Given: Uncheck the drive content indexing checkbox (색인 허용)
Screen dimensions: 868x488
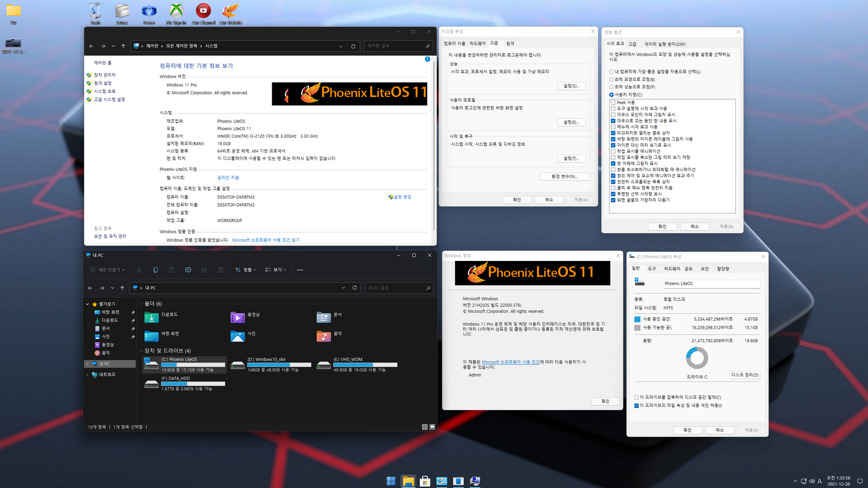Looking at the screenshot, I should [636, 406].
